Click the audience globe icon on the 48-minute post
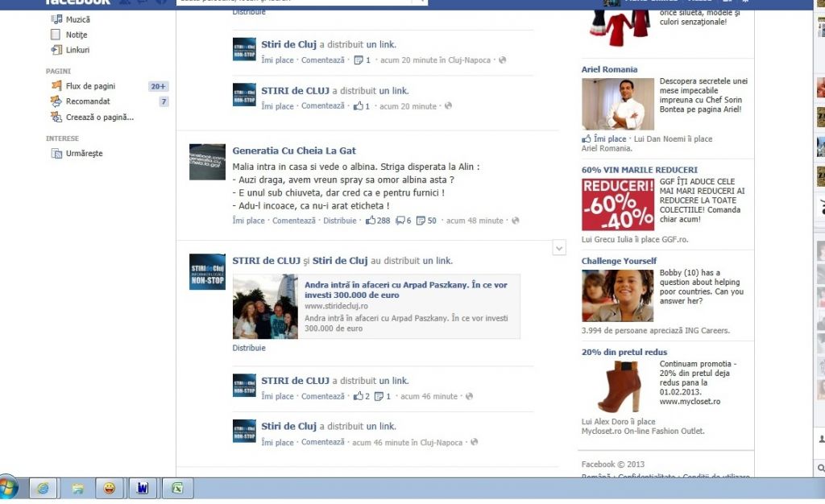The width and height of the screenshot is (825, 504). click(x=515, y=221)
